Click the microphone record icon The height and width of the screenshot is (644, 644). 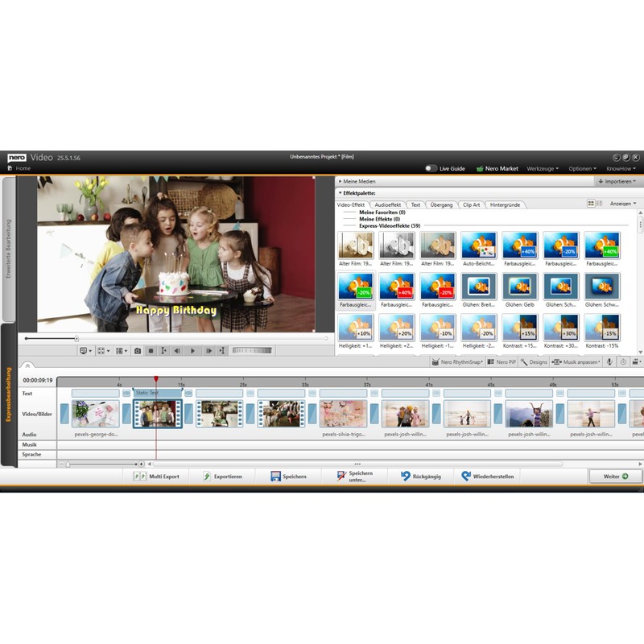tap(609, 362)
